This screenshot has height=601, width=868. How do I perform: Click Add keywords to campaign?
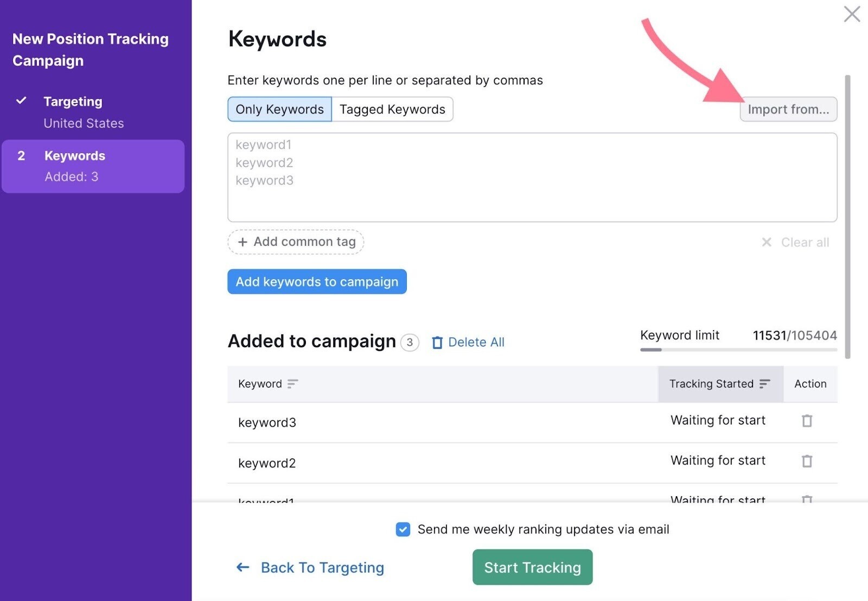coord(317,281)
